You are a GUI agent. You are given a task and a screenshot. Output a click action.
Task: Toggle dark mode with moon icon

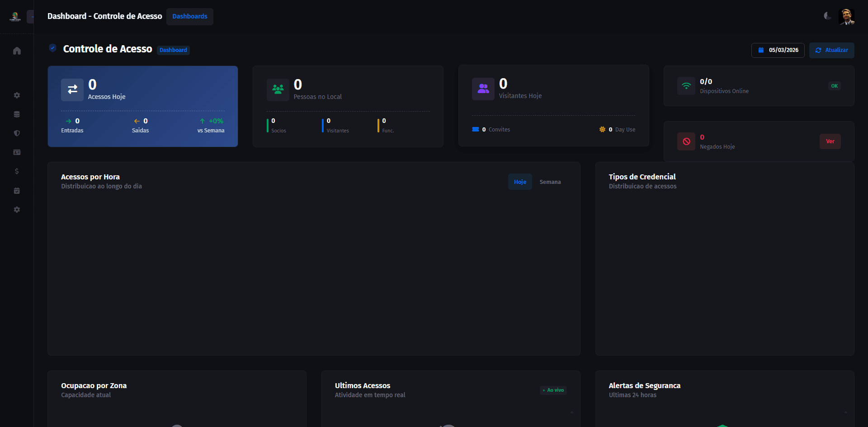coord(827,16)
